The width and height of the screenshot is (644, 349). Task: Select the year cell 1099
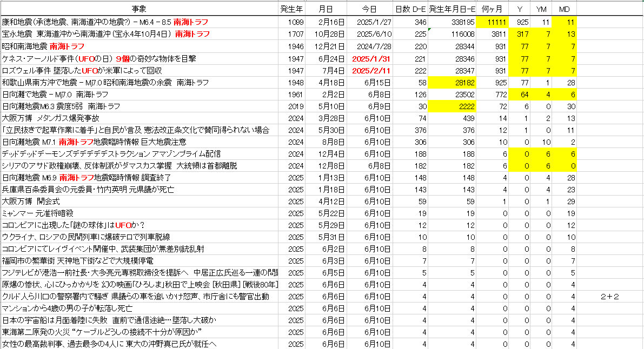click(291, 22)
